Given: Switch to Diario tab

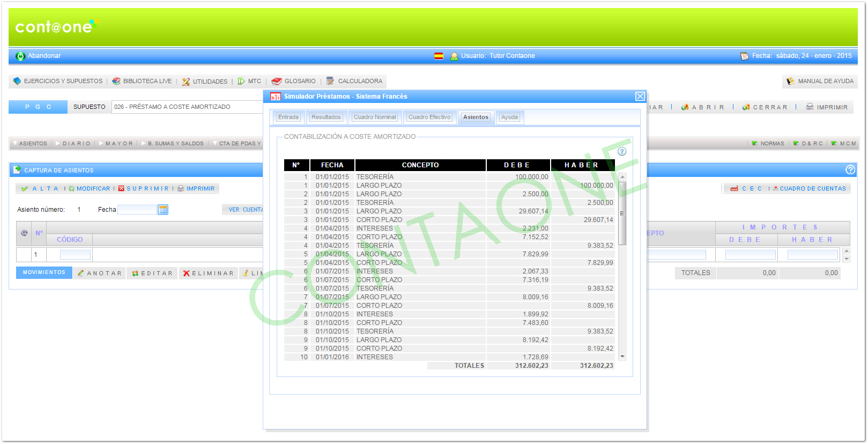Looking at the screenshot, I should coord(73,144).
